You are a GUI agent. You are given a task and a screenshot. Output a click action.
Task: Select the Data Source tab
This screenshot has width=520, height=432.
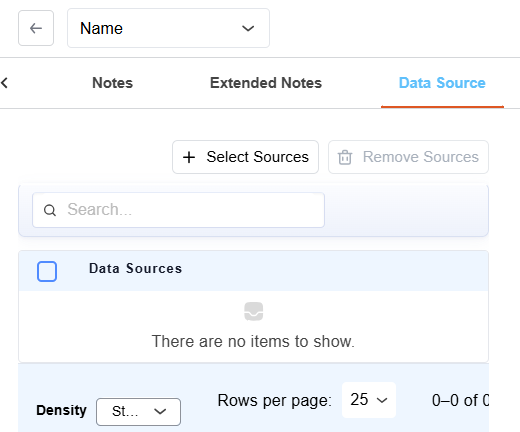point(442,83)
